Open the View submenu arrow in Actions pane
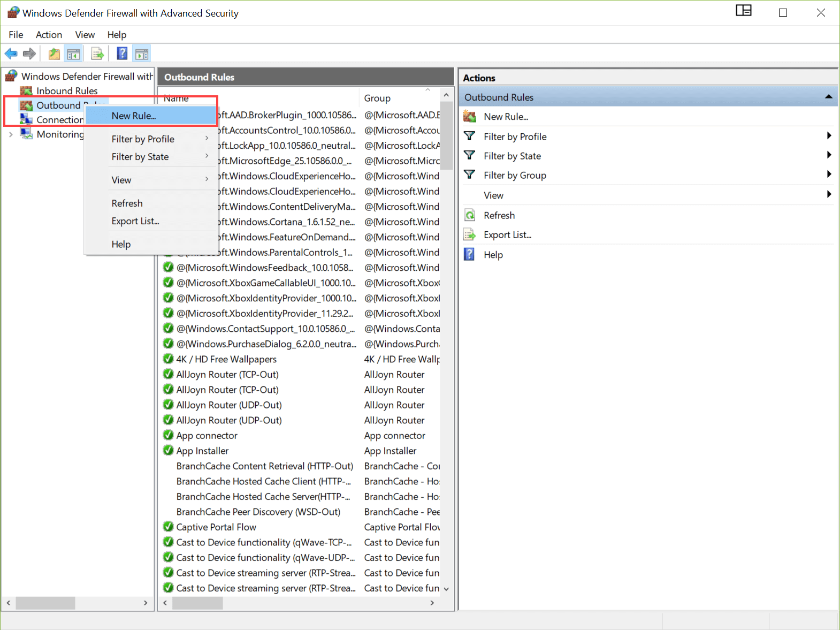Viewport: 840px width, 630px height. [829, 194]
